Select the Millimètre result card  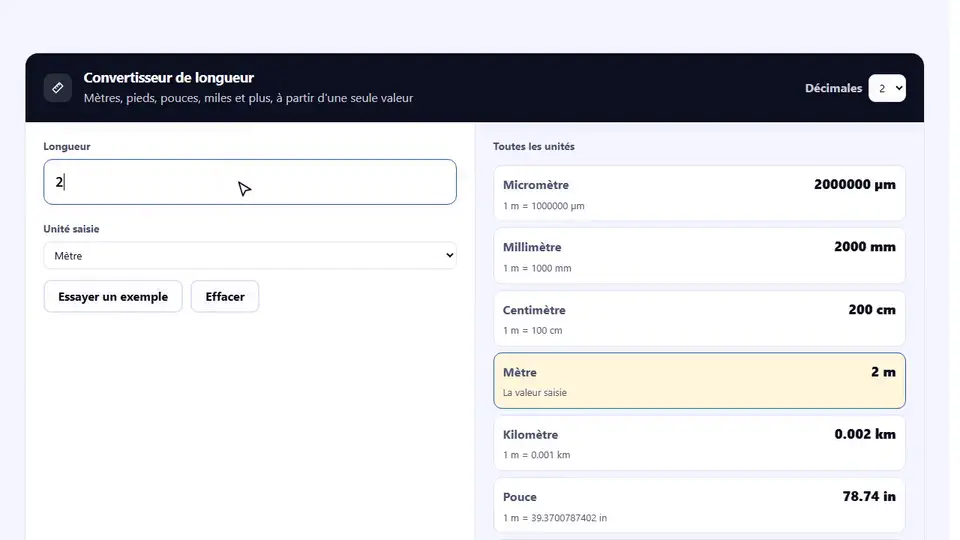(699, 255)
